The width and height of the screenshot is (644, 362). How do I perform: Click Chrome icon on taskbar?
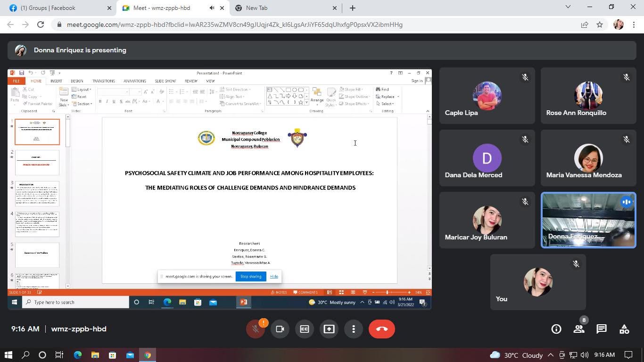click(148, 355)
